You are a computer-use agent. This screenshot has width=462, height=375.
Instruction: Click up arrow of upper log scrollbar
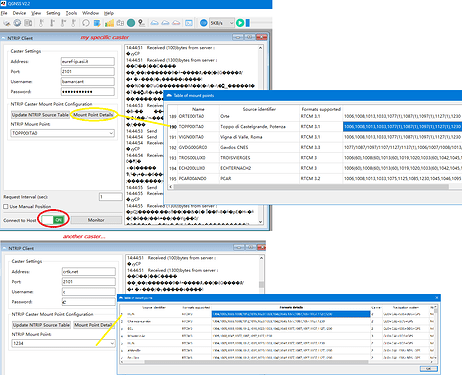pos(260,48)
